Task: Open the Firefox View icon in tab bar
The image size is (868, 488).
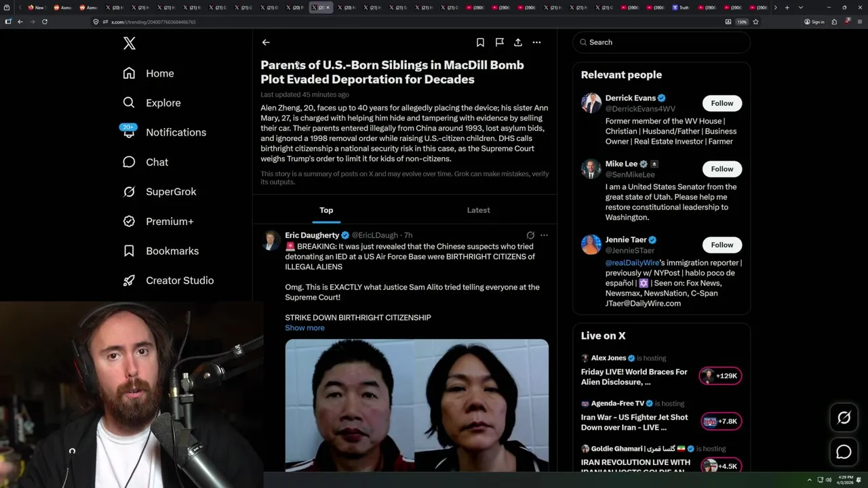Action: tap(7, 7)
